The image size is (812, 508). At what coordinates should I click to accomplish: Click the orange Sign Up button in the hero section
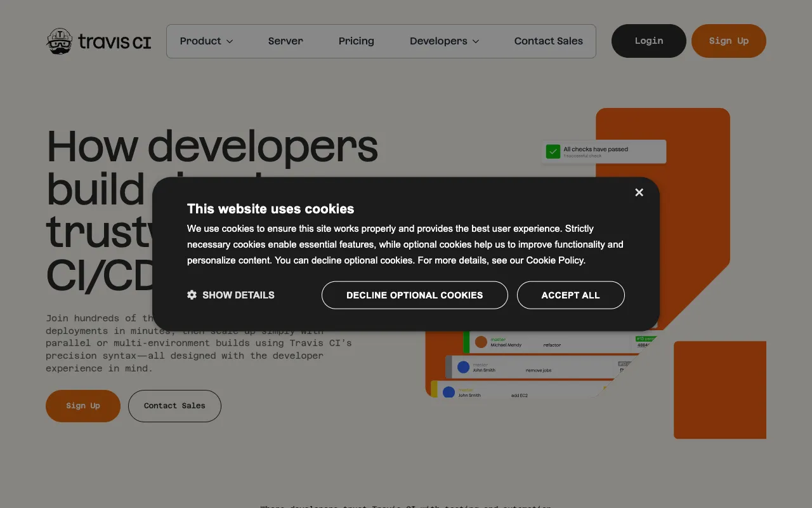coord(82,406)
